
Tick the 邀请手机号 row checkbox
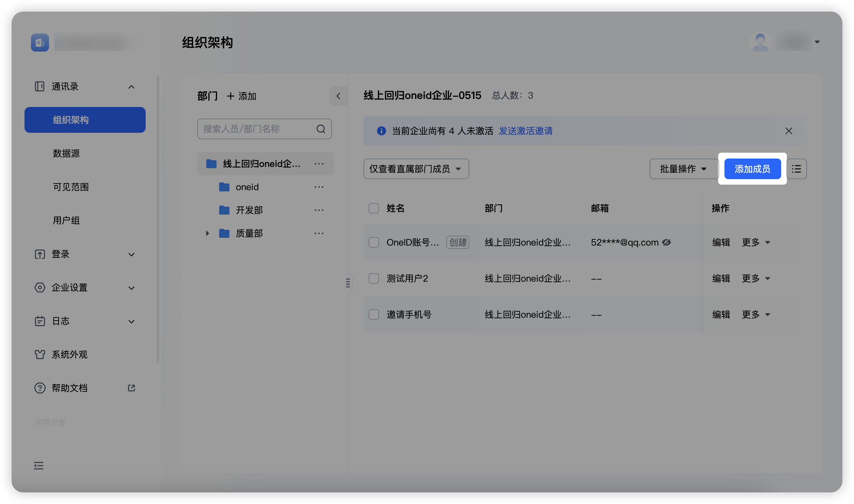tap(374, 315)
